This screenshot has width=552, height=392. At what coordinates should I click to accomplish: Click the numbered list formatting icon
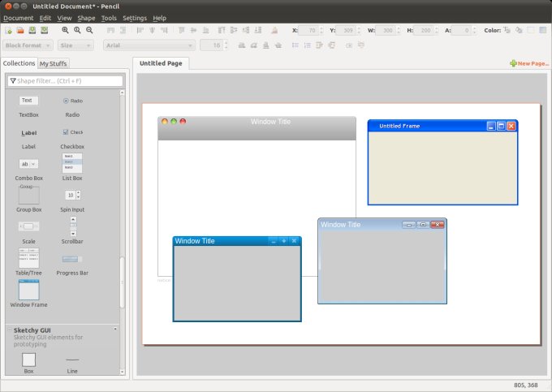coord(308,45)
